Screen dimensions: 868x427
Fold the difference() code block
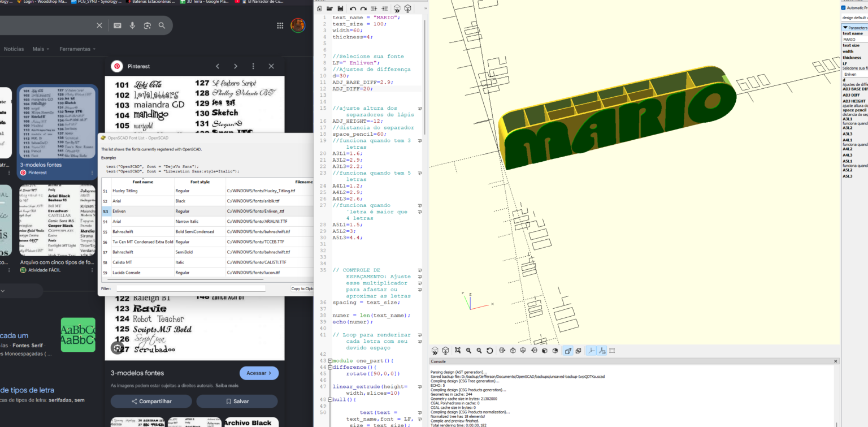330,367
